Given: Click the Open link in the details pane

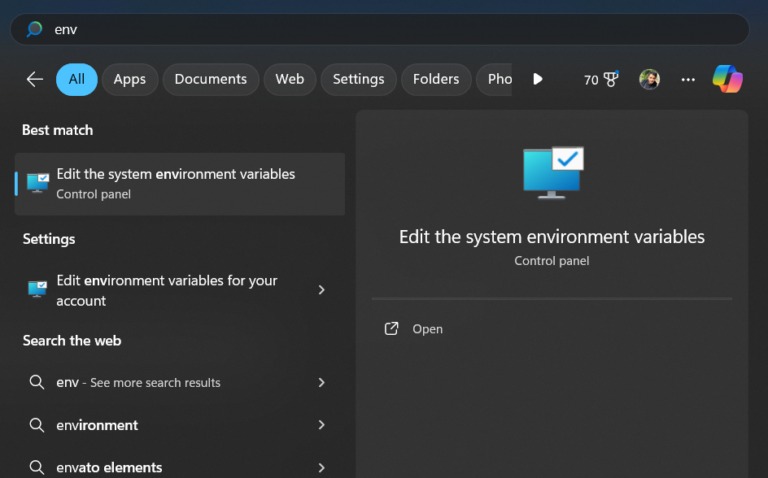Looking at the screenshot, I should pos(427,329).
